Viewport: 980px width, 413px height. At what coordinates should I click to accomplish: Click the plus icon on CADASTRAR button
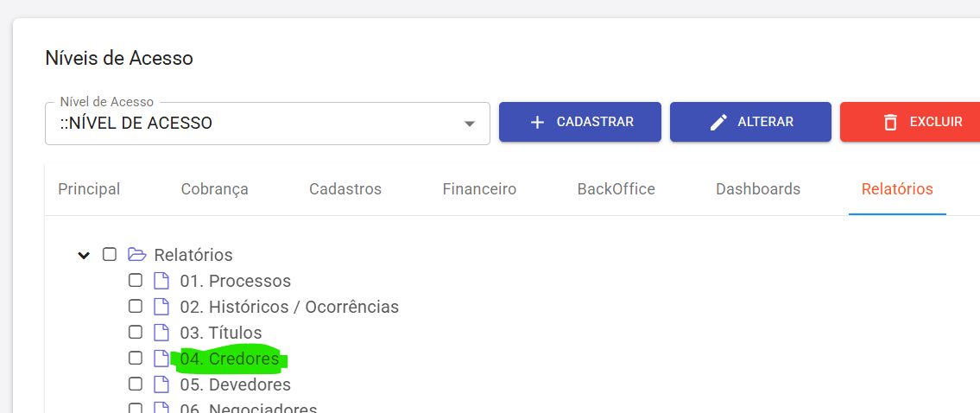(x=537, y=122)
